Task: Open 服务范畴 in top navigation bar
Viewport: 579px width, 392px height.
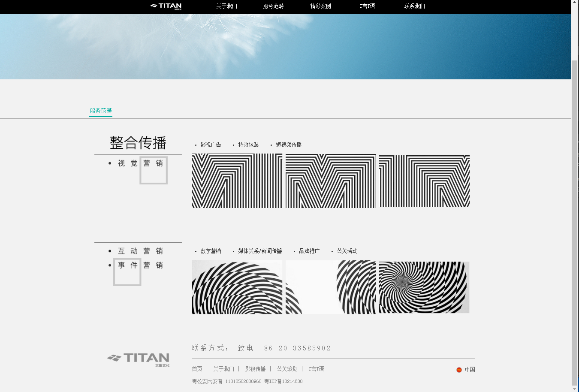Action: coord(273,6)
